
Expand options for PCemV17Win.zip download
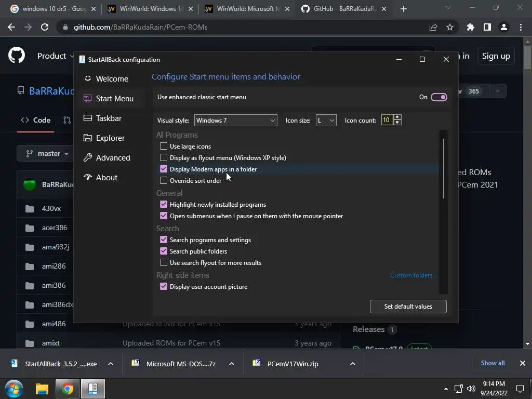tap(353, 364)
